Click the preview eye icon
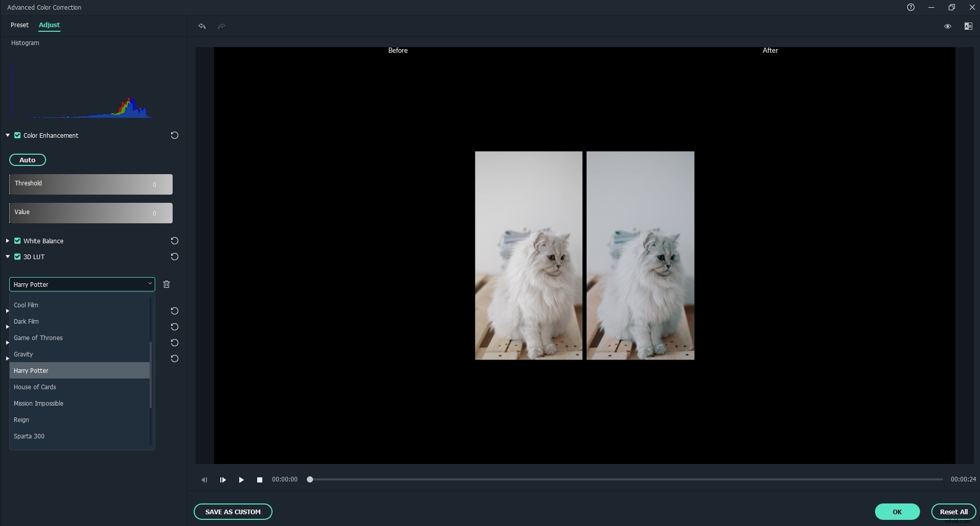 click(948, 26)
